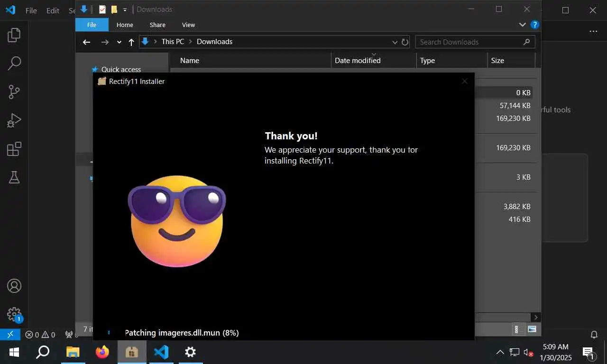Click the Thank you! heading in the installer
The image size is (607, 364).
coord(291,136)
